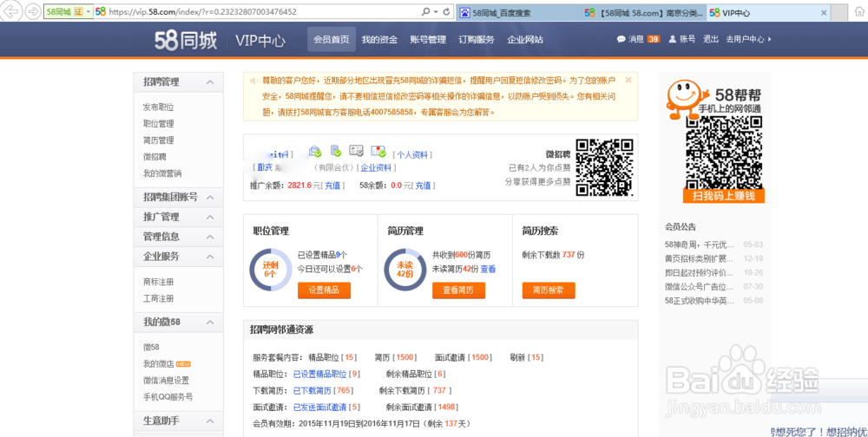The width and height of the screenshot is (868, 437).
Task: Click the browser back arrow button
Action: pos(10,11)
